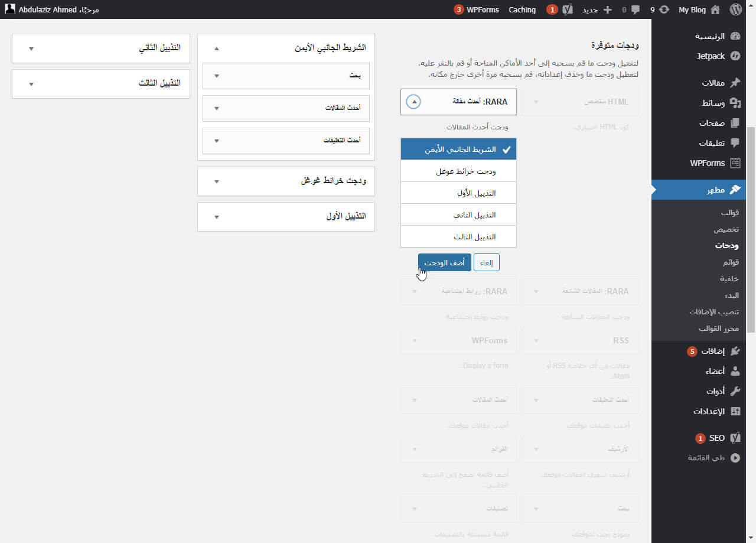Image resolution: width=756 pixels, height=543 pixels.
Task: Click Caching in the admin bar
Action: tap(522, 9)
